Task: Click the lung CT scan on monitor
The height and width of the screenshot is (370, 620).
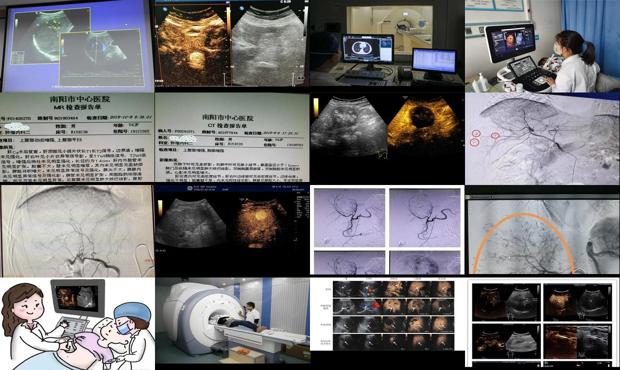Action: pos(368,49)
